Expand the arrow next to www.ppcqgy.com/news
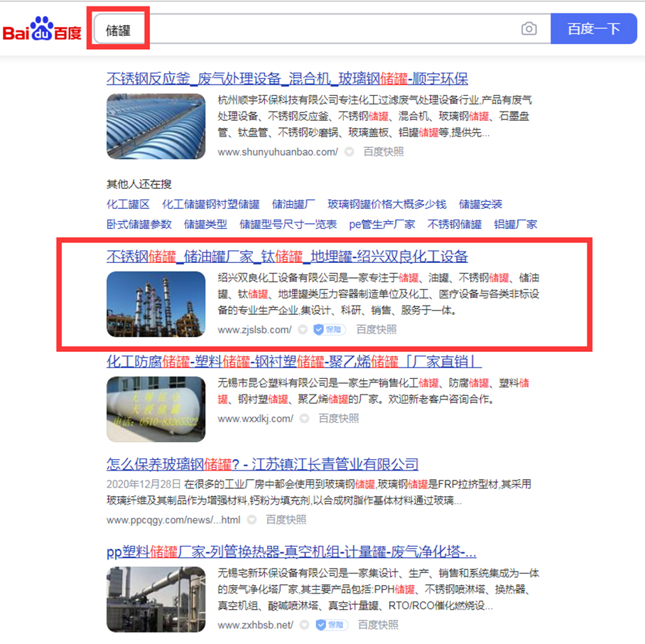 pos(251,520)
